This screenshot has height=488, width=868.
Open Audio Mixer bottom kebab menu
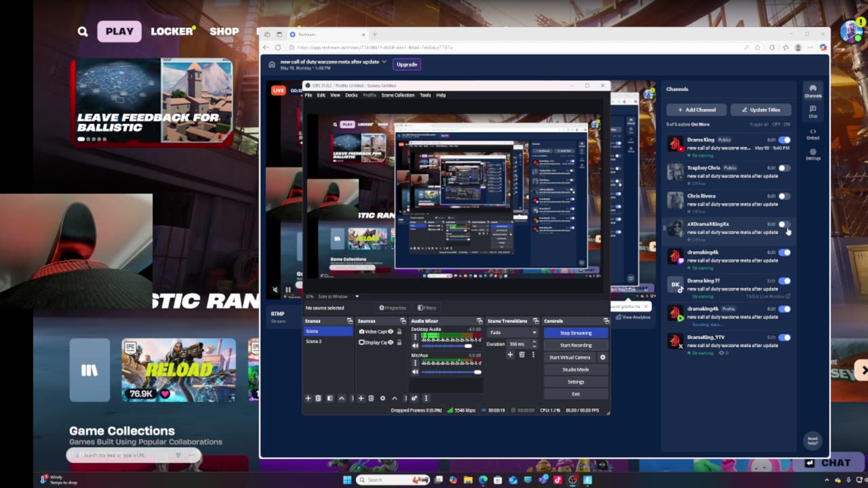(x=426, y=399)
